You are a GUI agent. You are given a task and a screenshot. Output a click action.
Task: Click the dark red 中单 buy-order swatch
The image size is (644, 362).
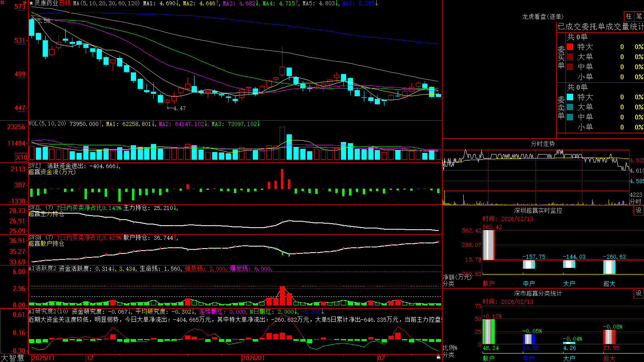pyautogui.click(x=570, y=67)
